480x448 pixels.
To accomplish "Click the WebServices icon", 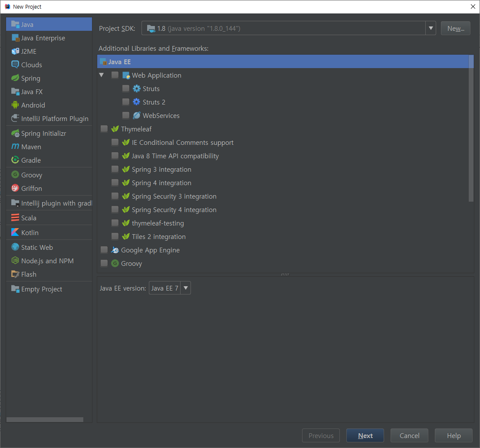I will click(x=137, y=115).
